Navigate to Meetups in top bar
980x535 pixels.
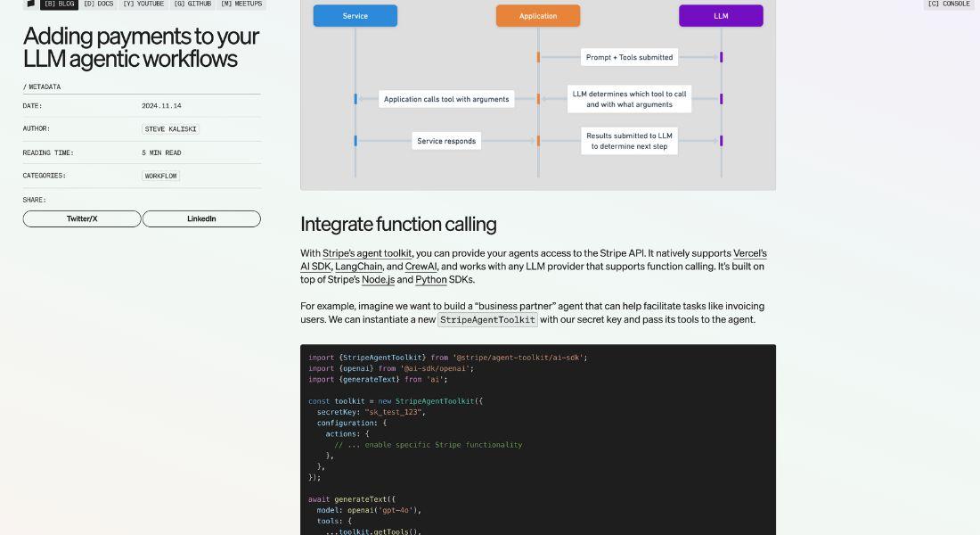pyautogui.click(x=241, y=4)
